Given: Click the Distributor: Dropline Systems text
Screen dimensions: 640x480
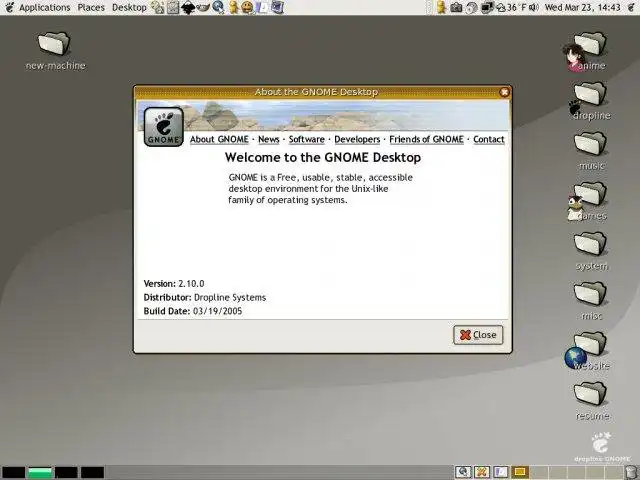Looking at the screenshot, I should pyautogui.click(x=205, y=298).
